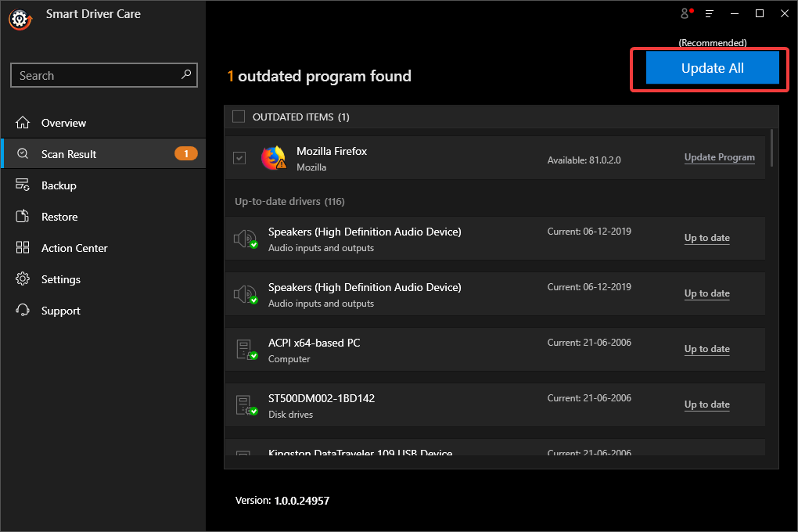The height and width of the screenshot is (532, 798).
Task: Check the Outdated Items checkbox
Action: click(x=239, y=116)
